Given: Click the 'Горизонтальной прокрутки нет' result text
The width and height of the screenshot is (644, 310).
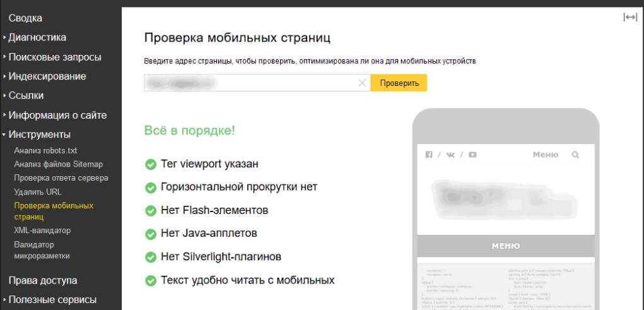Looking at the screenshot, I should [x=239, y=187].
